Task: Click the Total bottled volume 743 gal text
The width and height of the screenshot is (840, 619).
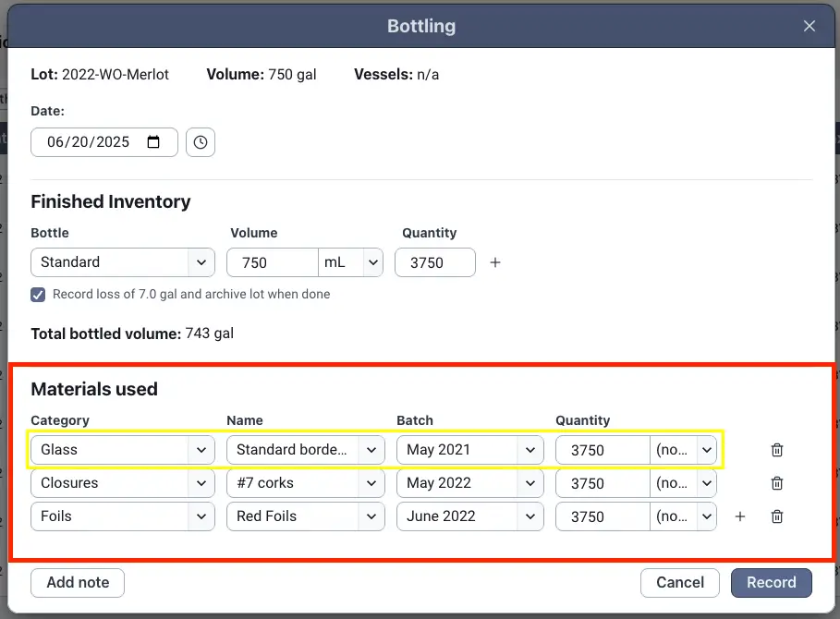Action: coord(132,334)
